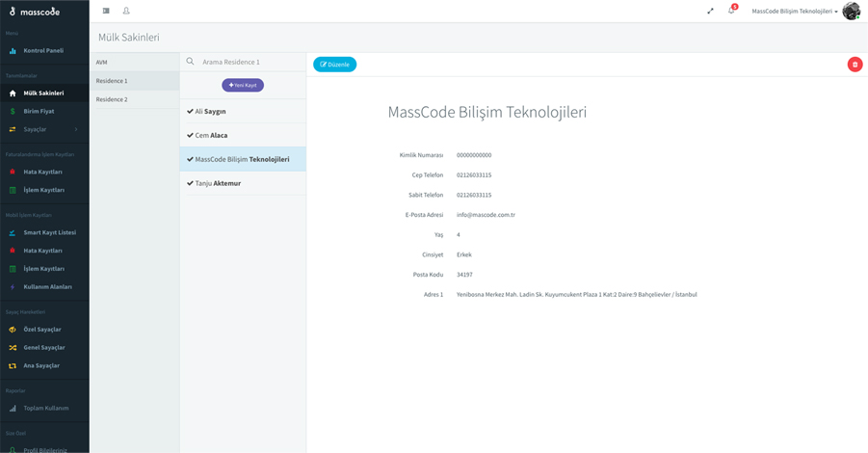The height and width of the screenshot is (453, 868).
Task: Click the user avatar picture
Action: (x=852, y=11)
